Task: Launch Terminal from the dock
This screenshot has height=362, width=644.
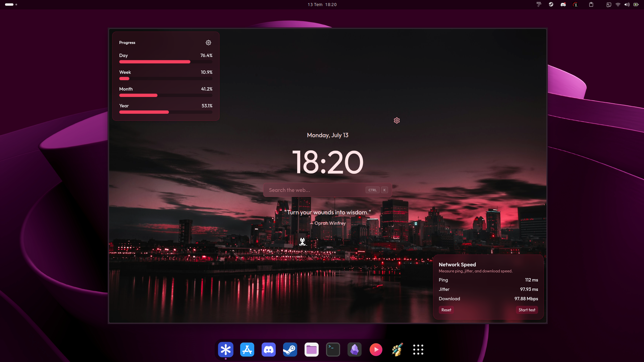Action: 333,350
